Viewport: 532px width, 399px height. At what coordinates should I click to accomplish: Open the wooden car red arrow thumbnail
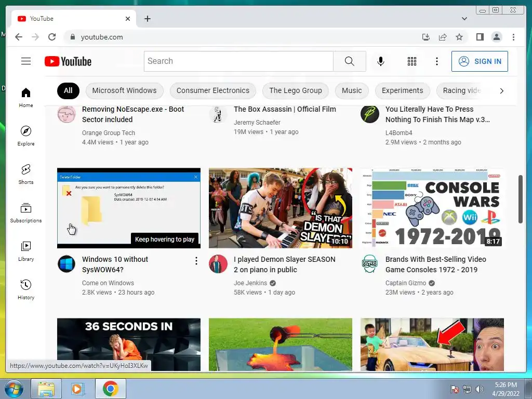(432, 344)
